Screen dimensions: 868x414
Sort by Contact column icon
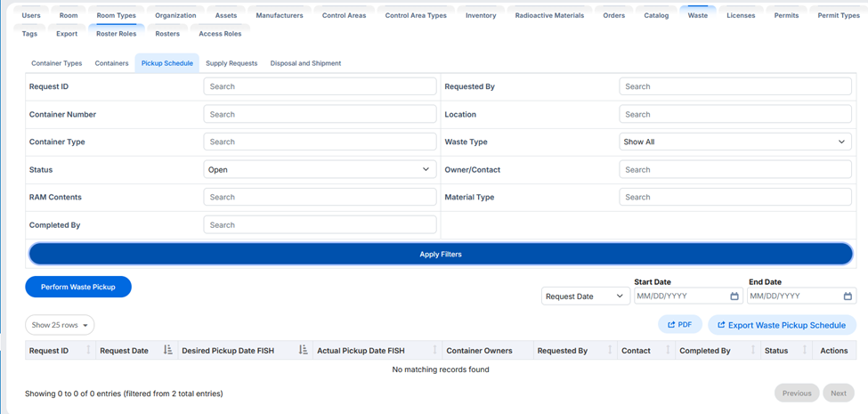[669, 351]
